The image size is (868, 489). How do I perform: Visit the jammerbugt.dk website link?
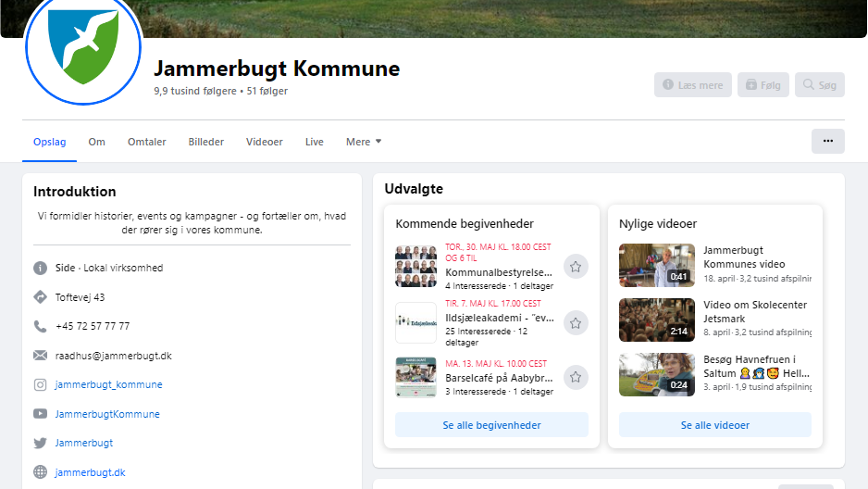[x=90, y=472]
